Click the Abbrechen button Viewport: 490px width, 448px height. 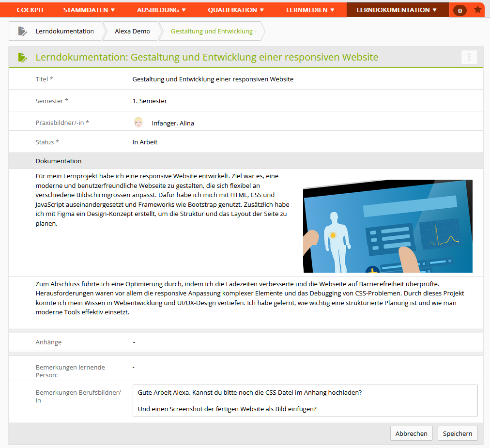click(411, 433)
